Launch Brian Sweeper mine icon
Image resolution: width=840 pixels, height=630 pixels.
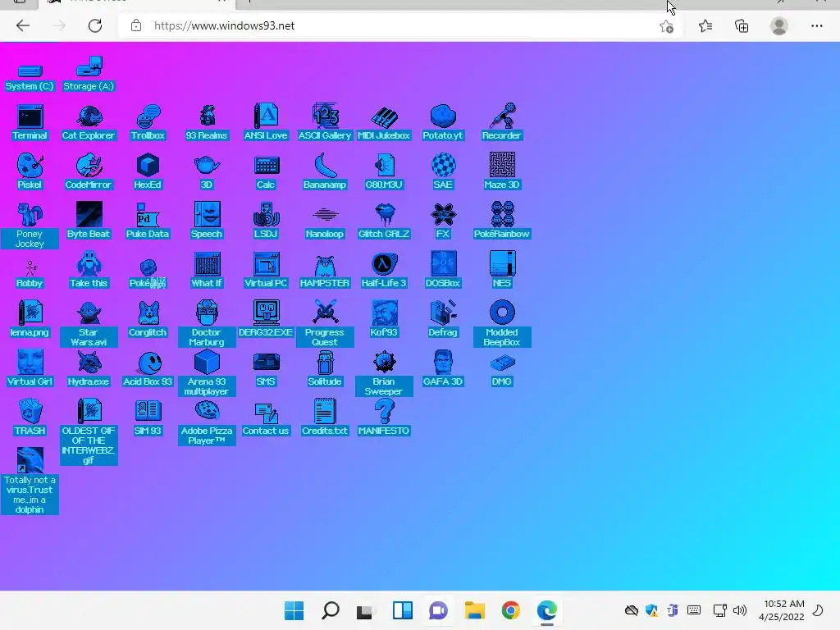click(384, 373)
